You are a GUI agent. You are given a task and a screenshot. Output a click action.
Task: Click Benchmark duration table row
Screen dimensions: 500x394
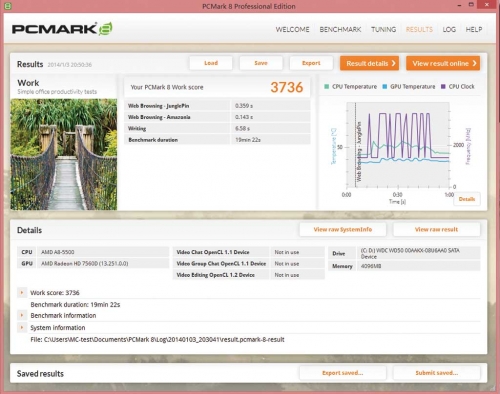coord(217,140)
